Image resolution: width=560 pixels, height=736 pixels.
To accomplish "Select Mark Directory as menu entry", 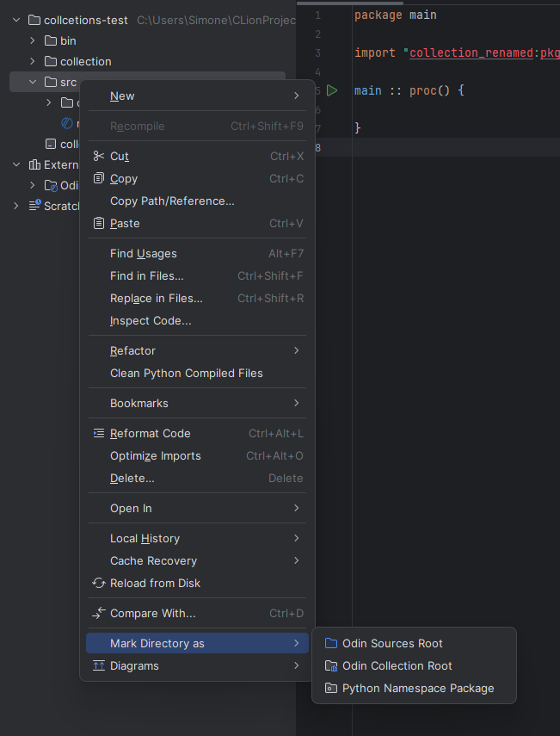I will (x=198, y=643).
